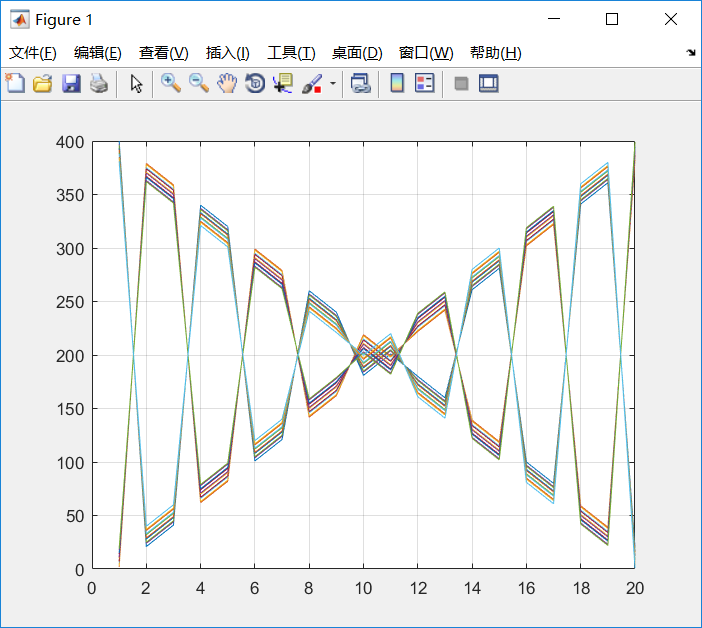Minimize the Figure 1 window
Image resolution: width=702 pixels, height=628 pixels.
[554, 19]
